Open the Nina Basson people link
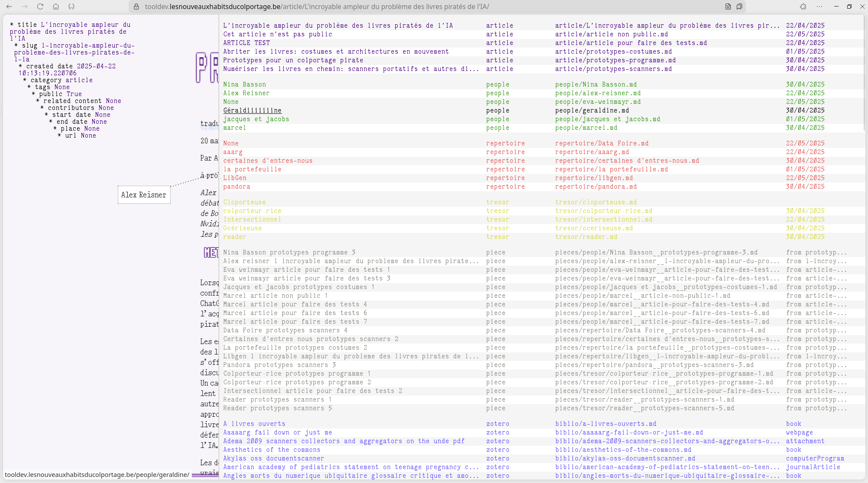 pyautogui.click(x=244, y=84)
